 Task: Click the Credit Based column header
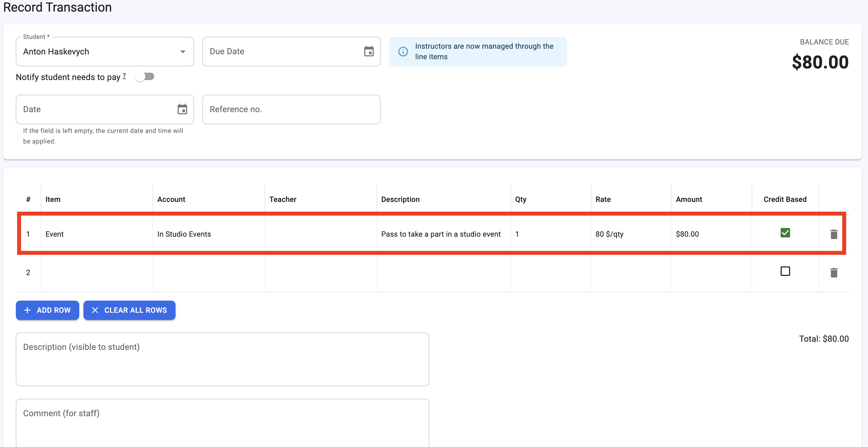(x=785, y=199)
